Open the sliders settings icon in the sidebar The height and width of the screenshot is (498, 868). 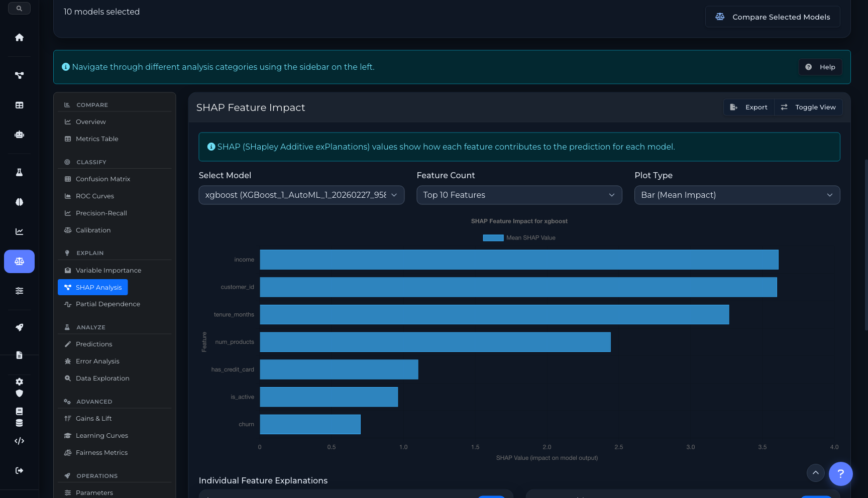tap(19, 290)
